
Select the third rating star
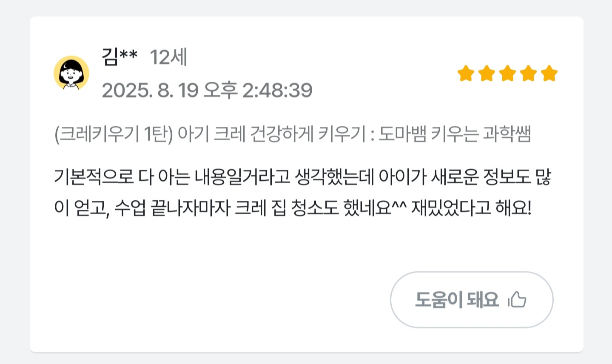[507, 74]
